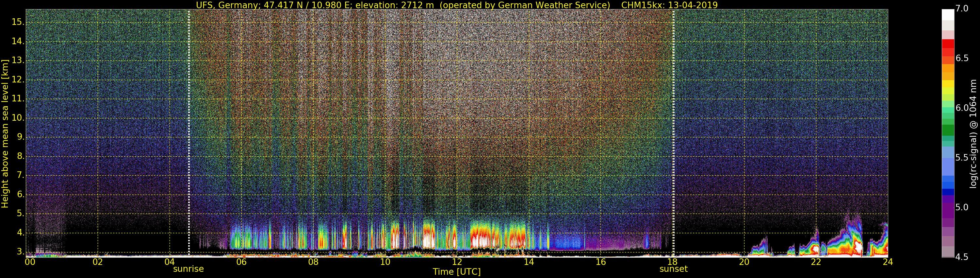Click the '14' time axis tick label
Viewport: 980px width, 278px height.
(529, 262)
